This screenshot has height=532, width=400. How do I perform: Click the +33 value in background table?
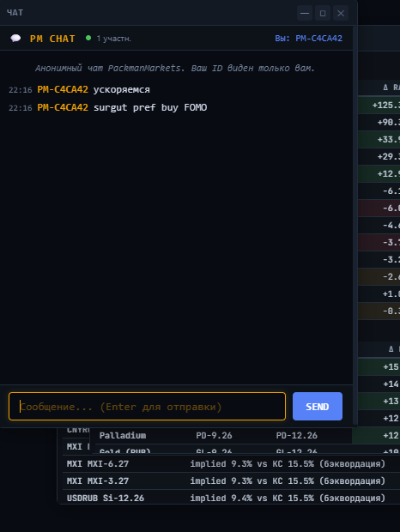pos(389,140)
